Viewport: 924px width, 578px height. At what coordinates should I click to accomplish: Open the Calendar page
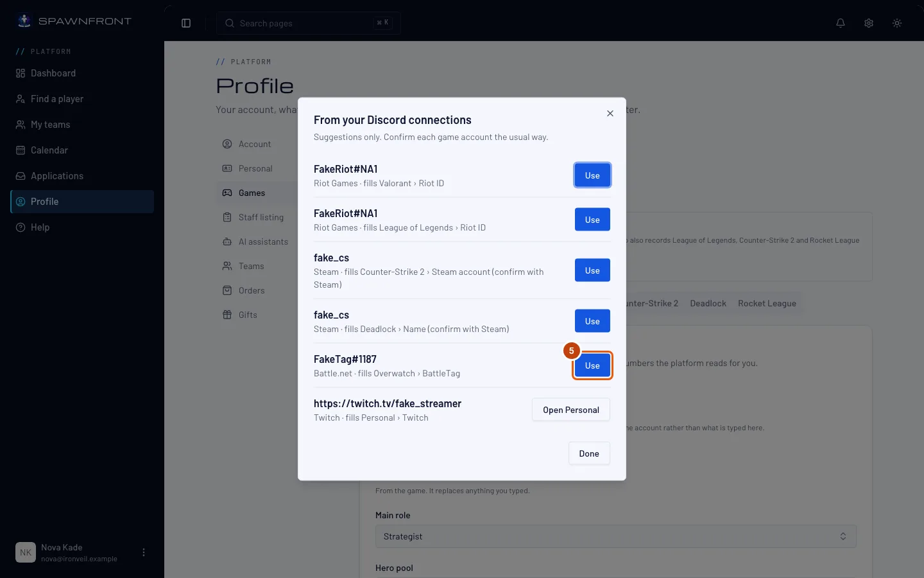pyautogui.click(x=82, y=150)
